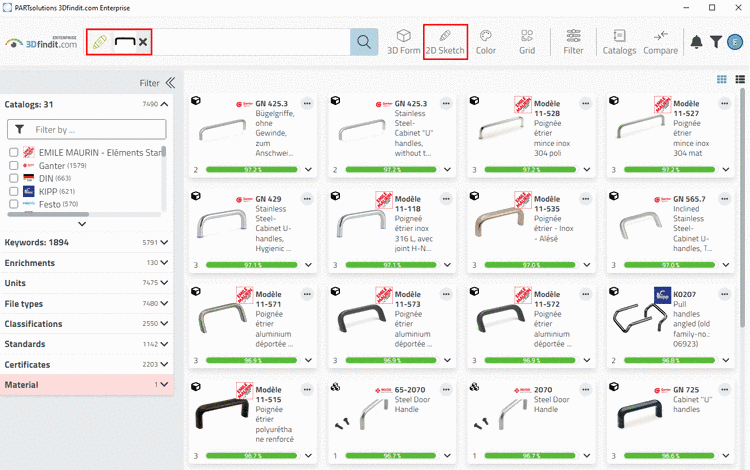Viewport: 750px width, 470px height.
Task: Show more catalogs with chevron below list
Action: (x=82, y=224)
